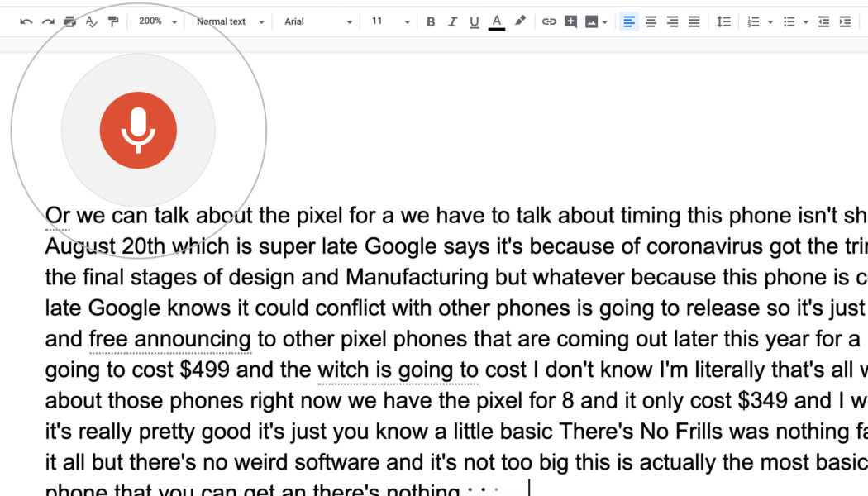Select the Paint format tool
The image size is (868, 496).
point(112,21)
